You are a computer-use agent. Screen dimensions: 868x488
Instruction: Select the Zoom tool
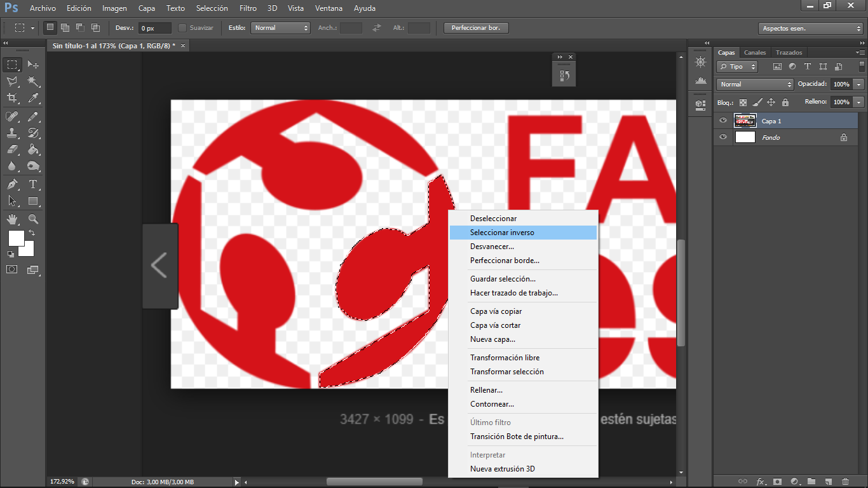pos(33,219)
